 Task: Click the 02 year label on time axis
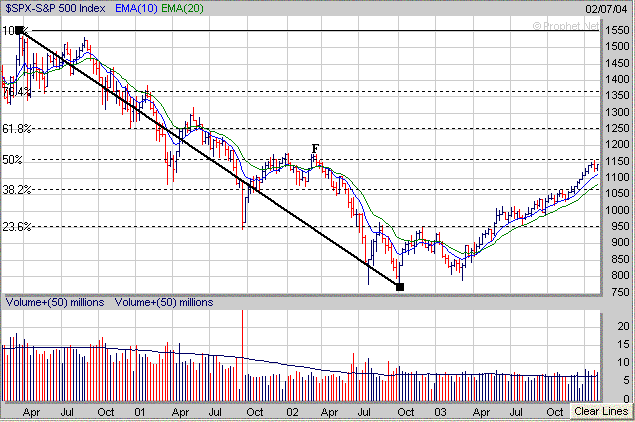(292, 412)
